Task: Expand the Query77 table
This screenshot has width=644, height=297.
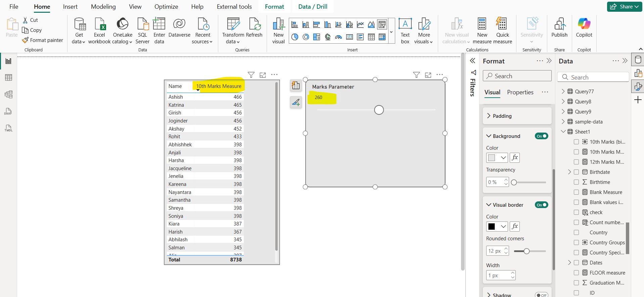Action: click(563, 91)
